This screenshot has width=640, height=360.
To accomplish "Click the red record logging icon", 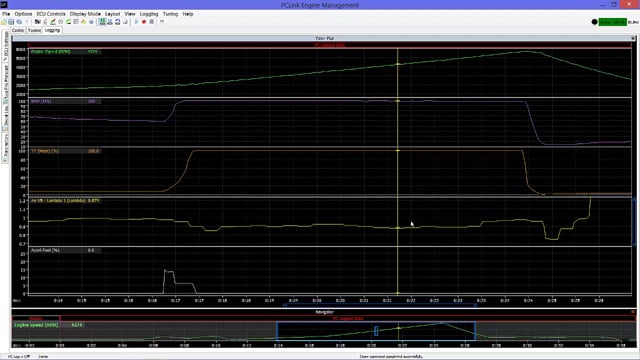I will 144,22.
